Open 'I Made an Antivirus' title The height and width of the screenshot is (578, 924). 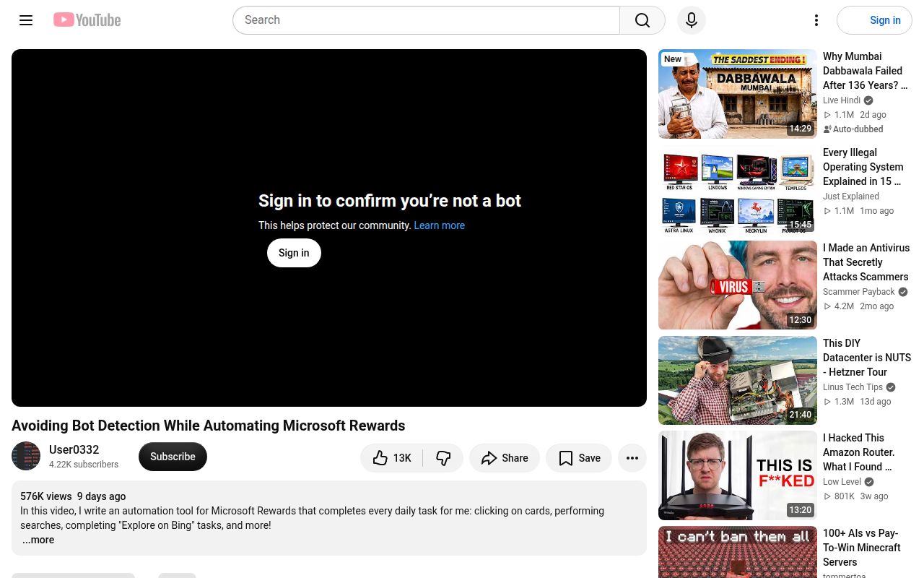[866, 262]
